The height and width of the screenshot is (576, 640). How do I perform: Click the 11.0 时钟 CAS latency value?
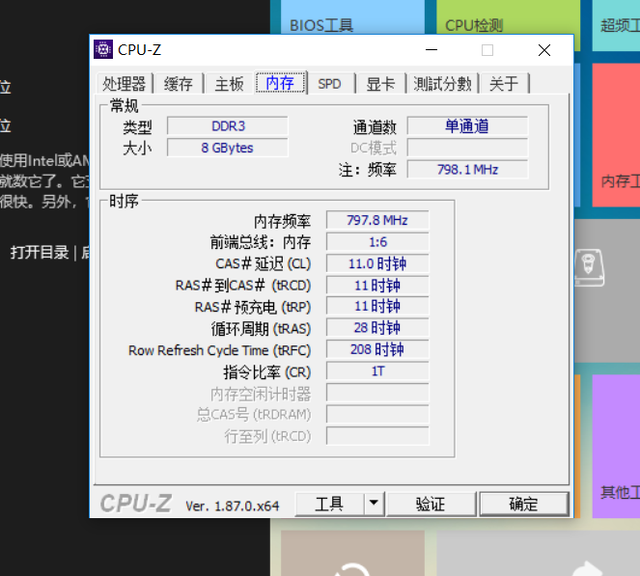(378, 264)
